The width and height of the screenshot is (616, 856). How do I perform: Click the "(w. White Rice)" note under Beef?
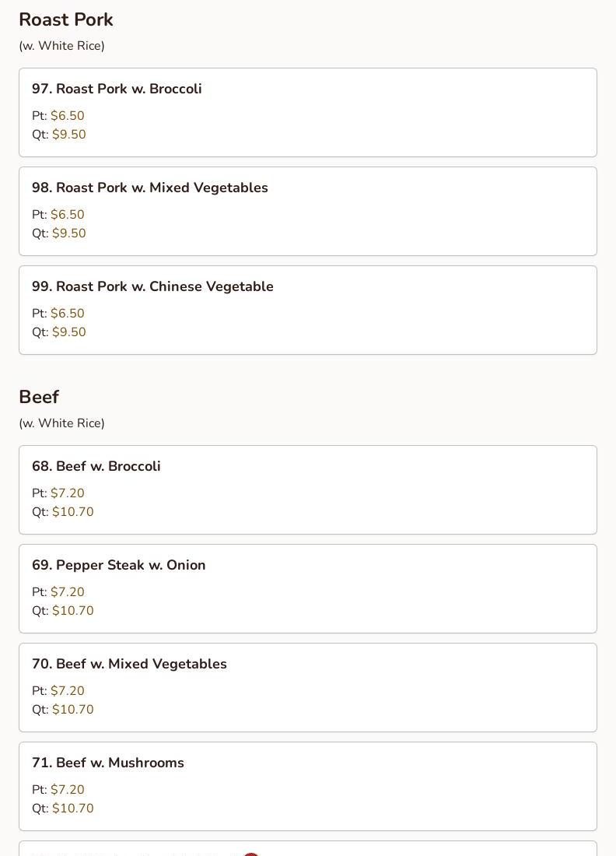tap(61, 423)
